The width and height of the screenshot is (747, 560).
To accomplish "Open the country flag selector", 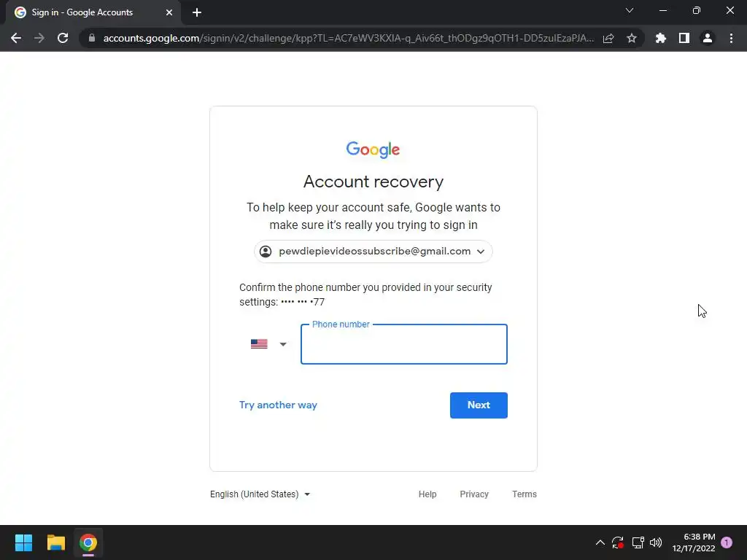I will point(268,344).
